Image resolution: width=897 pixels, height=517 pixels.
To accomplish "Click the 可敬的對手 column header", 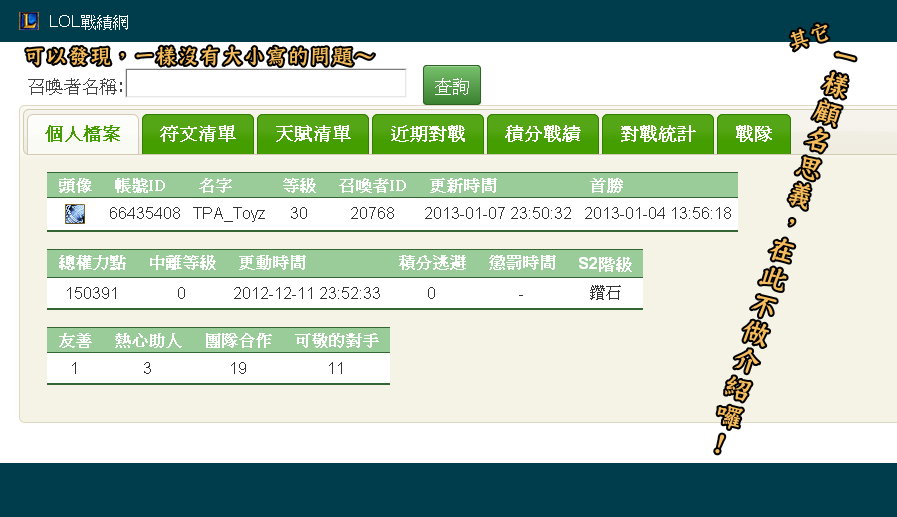I will (336, 340).
